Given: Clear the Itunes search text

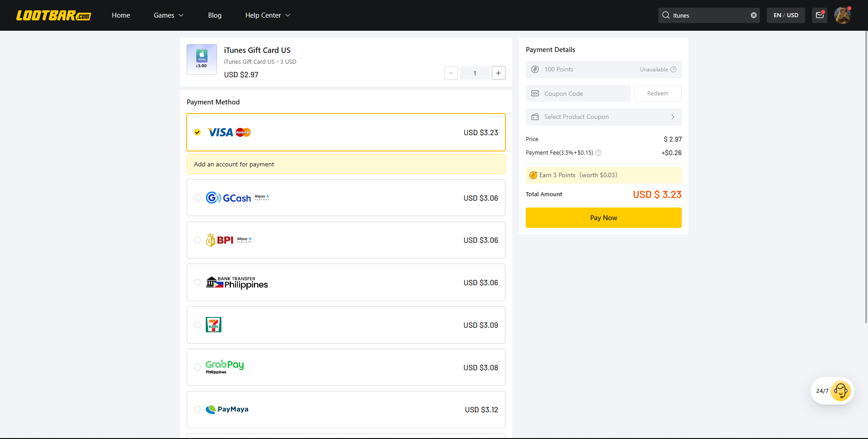Looking at the screenshot, I should [x=754, y=15].
